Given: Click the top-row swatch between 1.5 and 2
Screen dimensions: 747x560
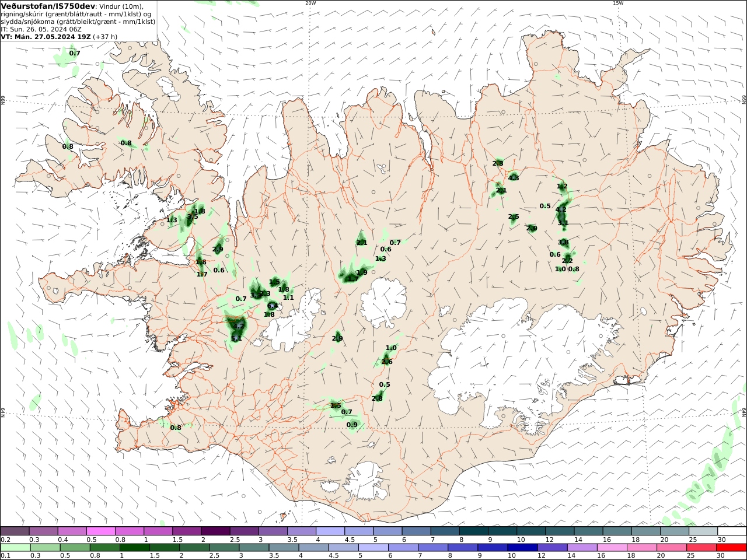Looking at the screenshot, I should [187, 531].
